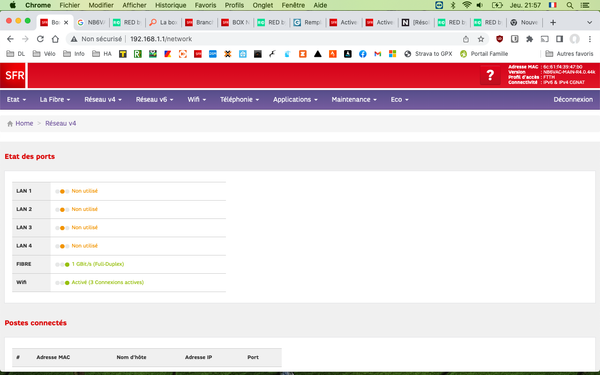Open a new tab with the plus button

coord(553,23)
